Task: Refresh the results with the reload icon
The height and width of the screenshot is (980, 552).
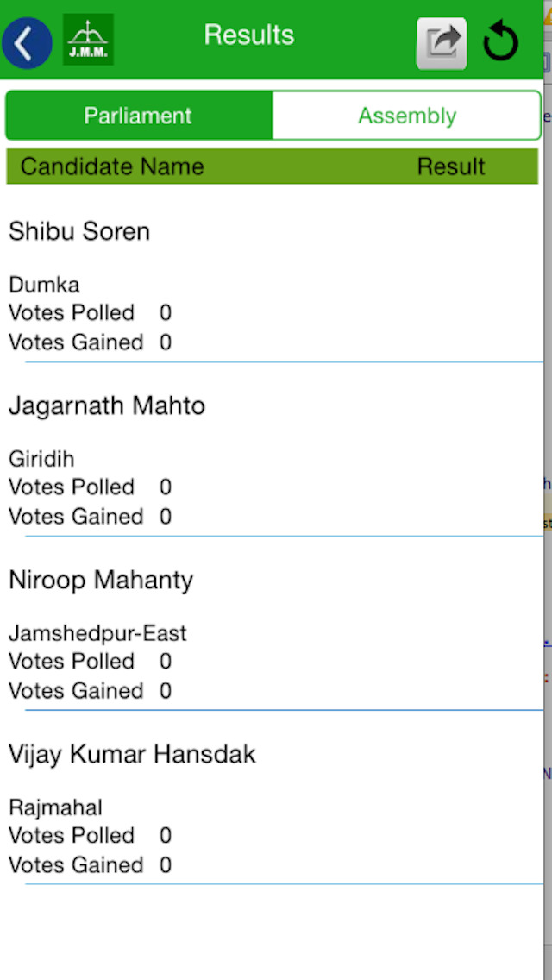Action: click(500, 40)
